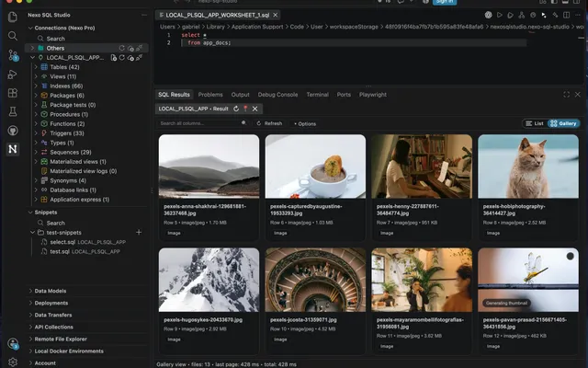Expand the Triggers (33) node
This screenshot has height=368, width=588.
point(36,133)
